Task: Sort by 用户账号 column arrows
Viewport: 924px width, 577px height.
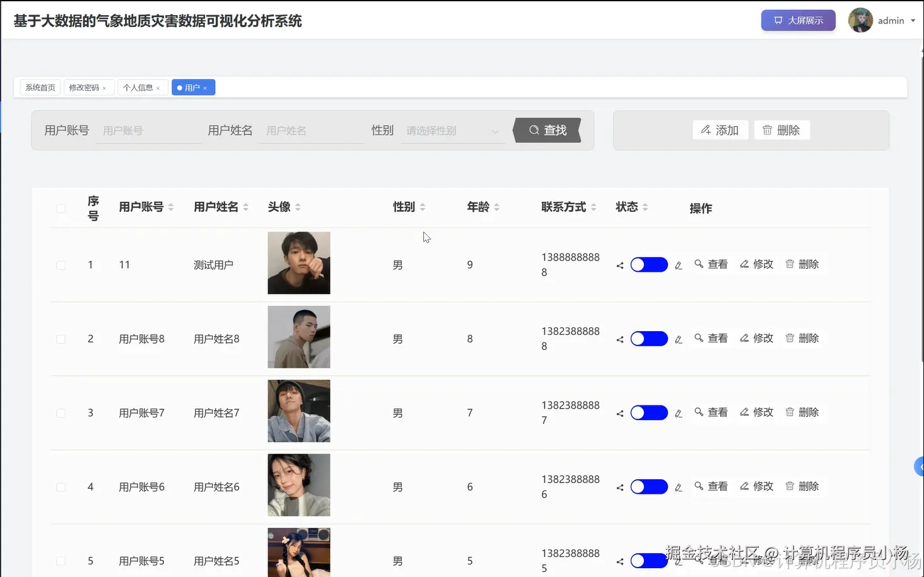Action: pyautogui.click(x=171, y=207)
